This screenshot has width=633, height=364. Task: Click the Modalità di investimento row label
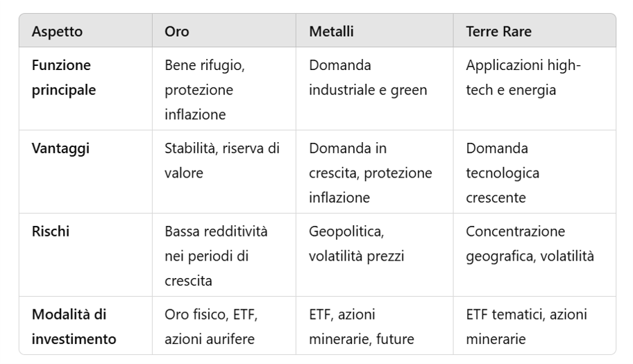pyautogui.click(x=74, y=327)
